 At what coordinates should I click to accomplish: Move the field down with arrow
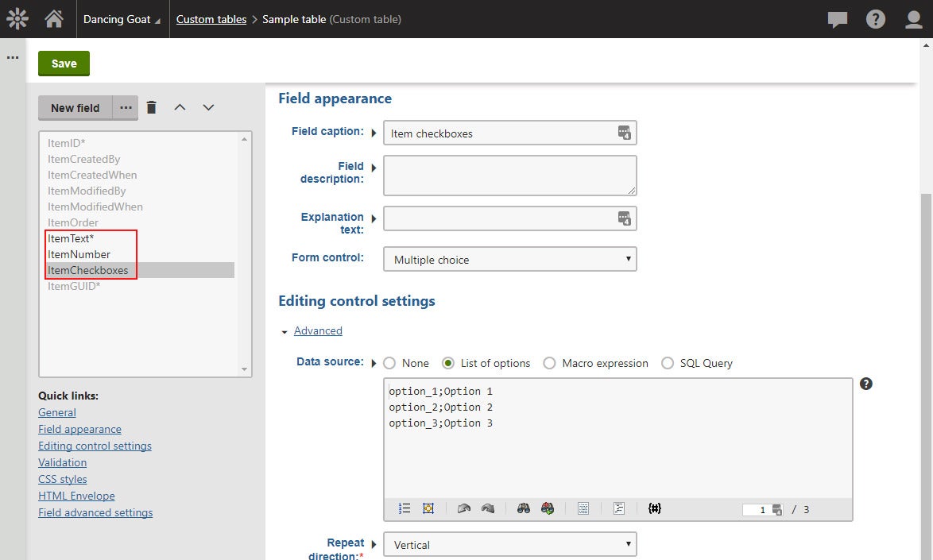point(208,107)
